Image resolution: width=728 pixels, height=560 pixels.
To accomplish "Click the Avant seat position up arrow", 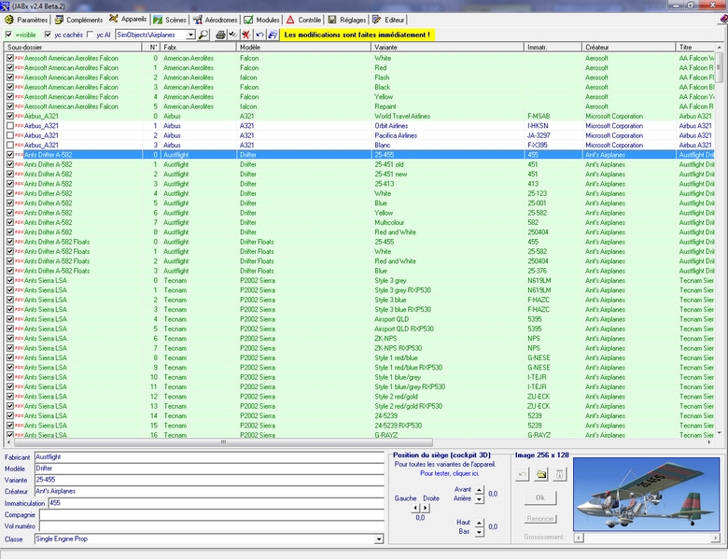I will point(480,488).
